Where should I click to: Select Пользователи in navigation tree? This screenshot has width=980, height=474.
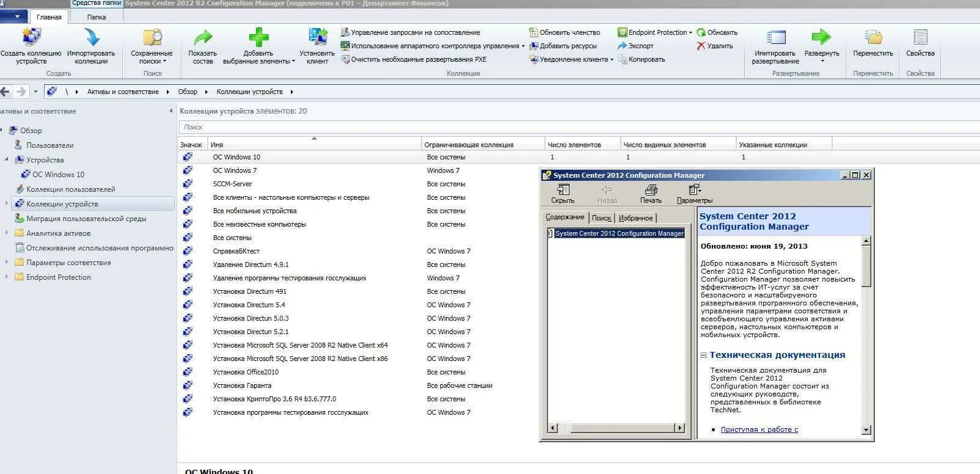[x=49, y=145]
